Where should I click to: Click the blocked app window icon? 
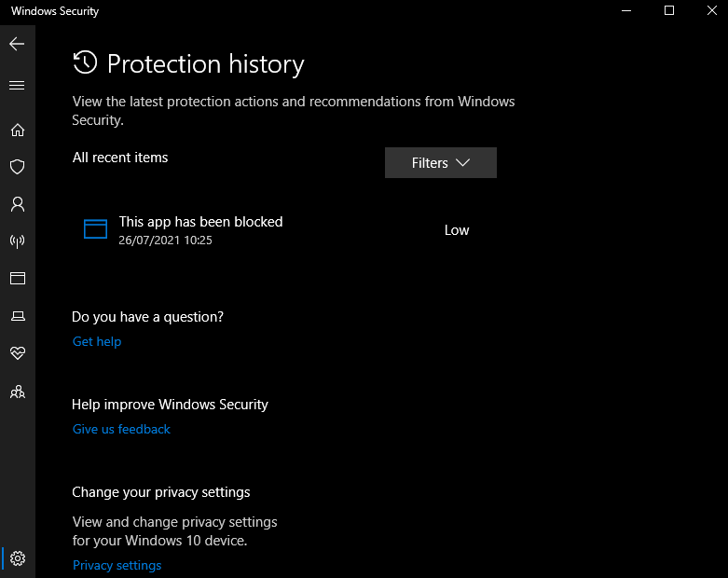click(x=95, y=229)
